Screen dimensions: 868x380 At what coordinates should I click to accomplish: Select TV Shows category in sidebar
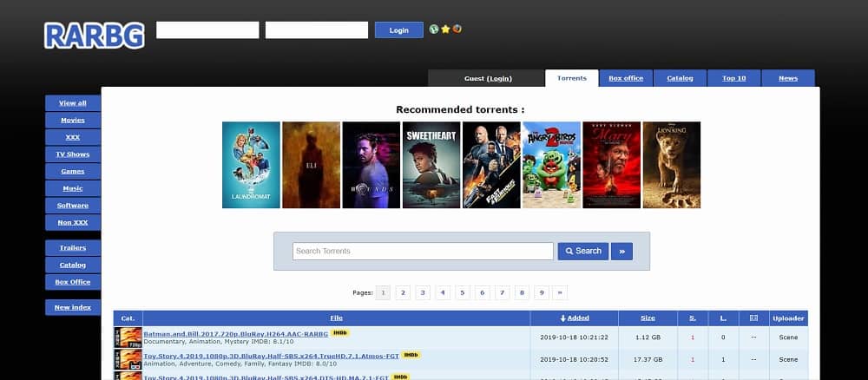click(73, 154)
